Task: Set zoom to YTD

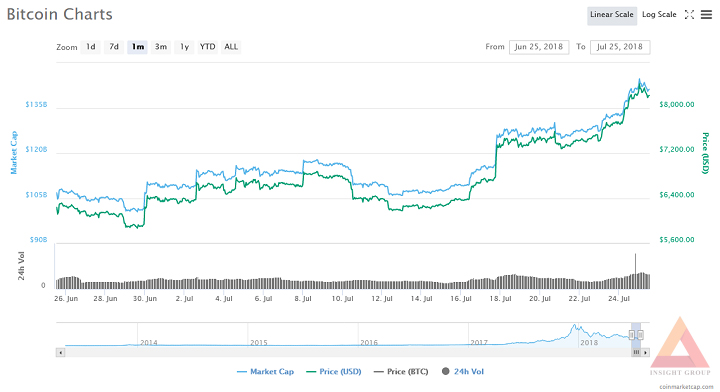Action: [208, 47]
